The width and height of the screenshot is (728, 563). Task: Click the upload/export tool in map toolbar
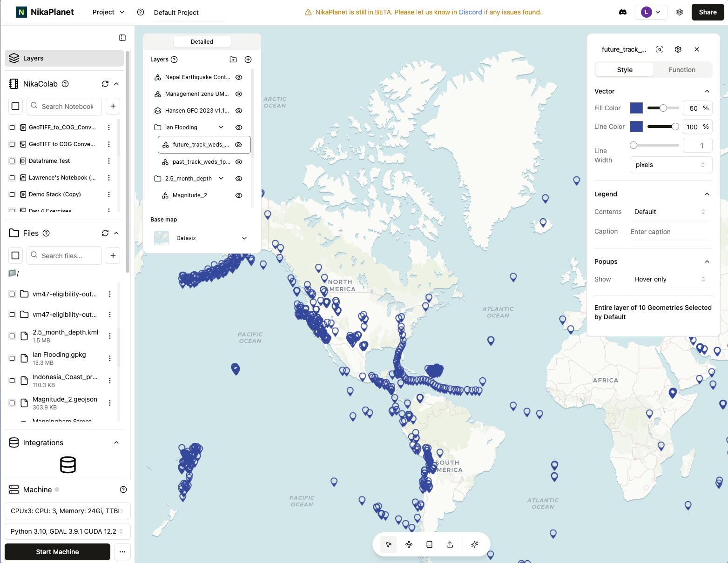pos(450,544)
